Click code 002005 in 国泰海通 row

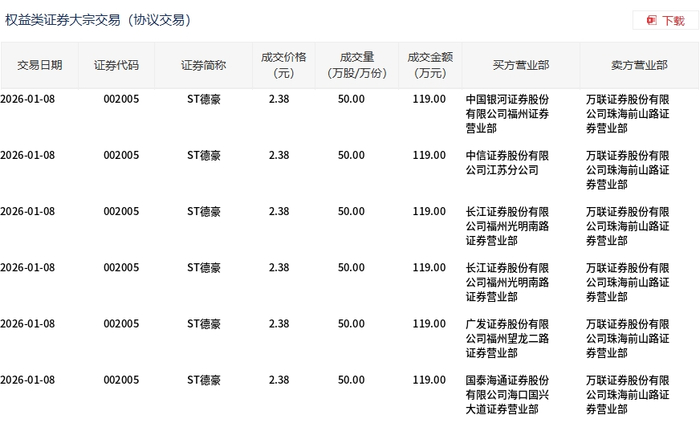[x=121, y=380]
